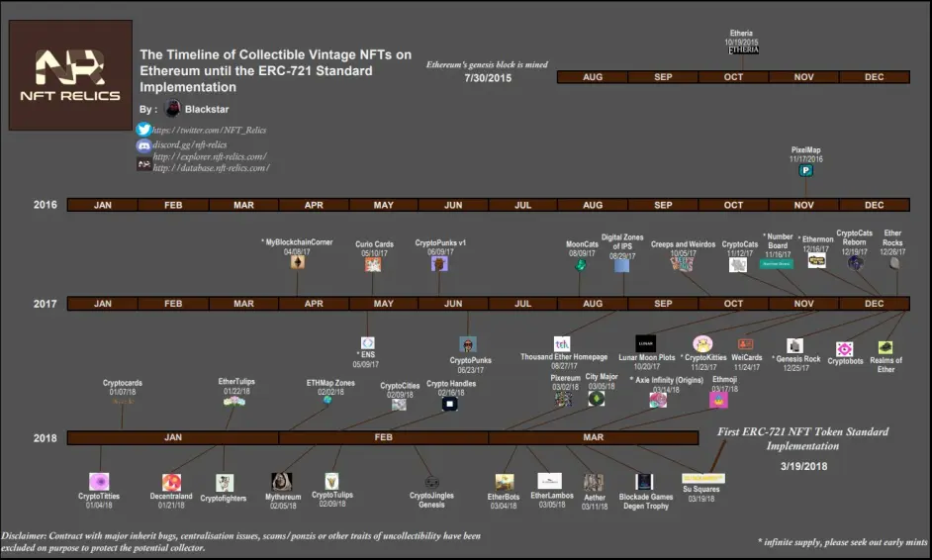Viewport: 932px width, 560px height.
Task: Click the CryptoPunks v1 icon
Action: [439, 263]
